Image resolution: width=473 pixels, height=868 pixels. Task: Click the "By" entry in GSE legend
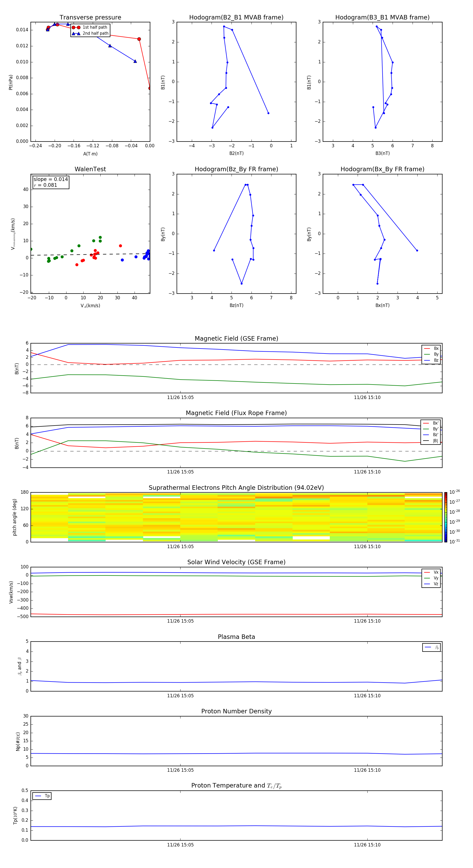431,354
